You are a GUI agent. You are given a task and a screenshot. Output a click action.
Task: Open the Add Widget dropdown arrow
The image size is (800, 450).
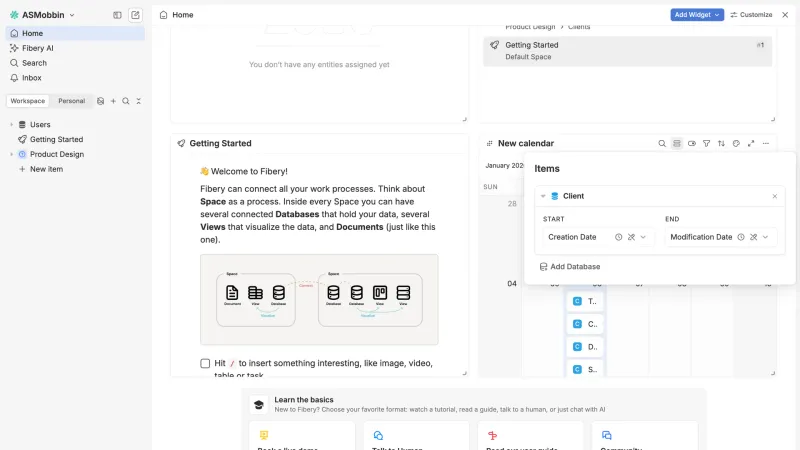[717, 15]
